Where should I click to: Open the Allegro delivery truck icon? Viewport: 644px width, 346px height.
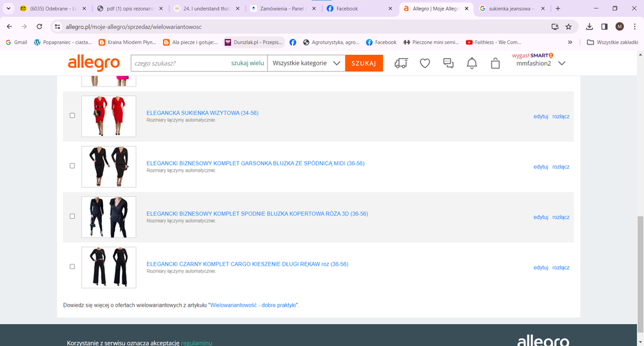(401, 63)
